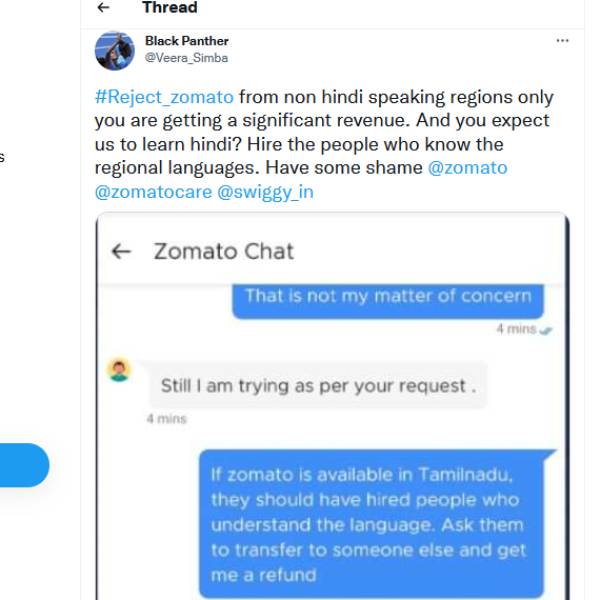Click the "Still I am trying" message bubble
The height and width of the screenshot is (600, 600).
click(318, 386)
